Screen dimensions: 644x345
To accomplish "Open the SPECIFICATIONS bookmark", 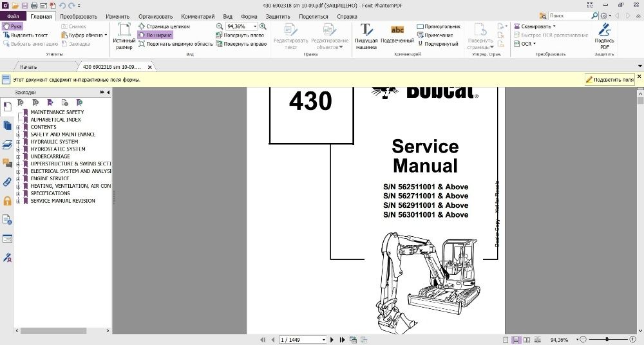I will (50, 193).
